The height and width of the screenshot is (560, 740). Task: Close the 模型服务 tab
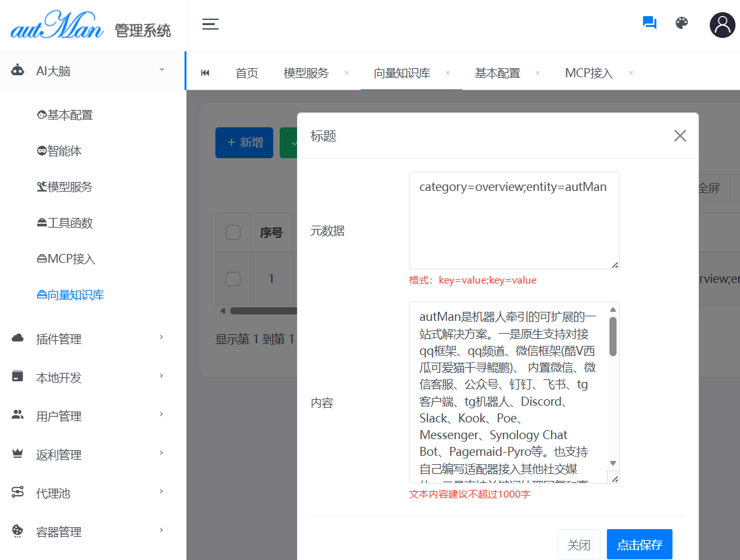pos(347,73)
